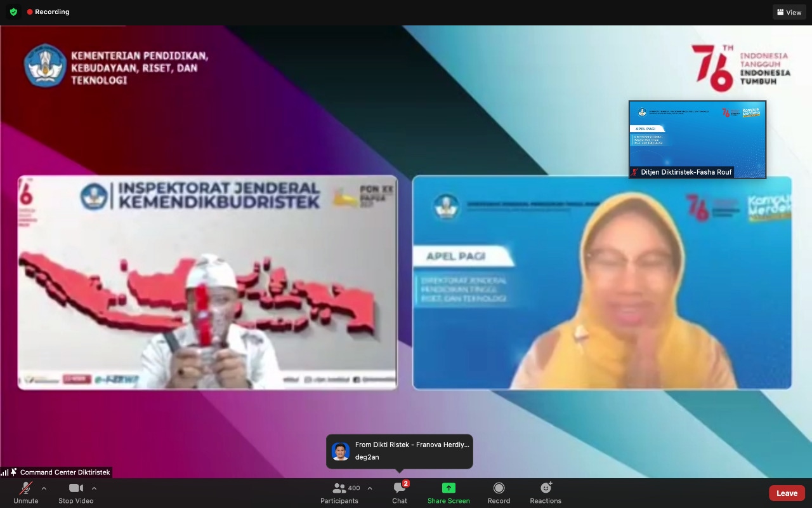Open the Chat panel
The image size is (812, 508).
(x=399, y=492)
